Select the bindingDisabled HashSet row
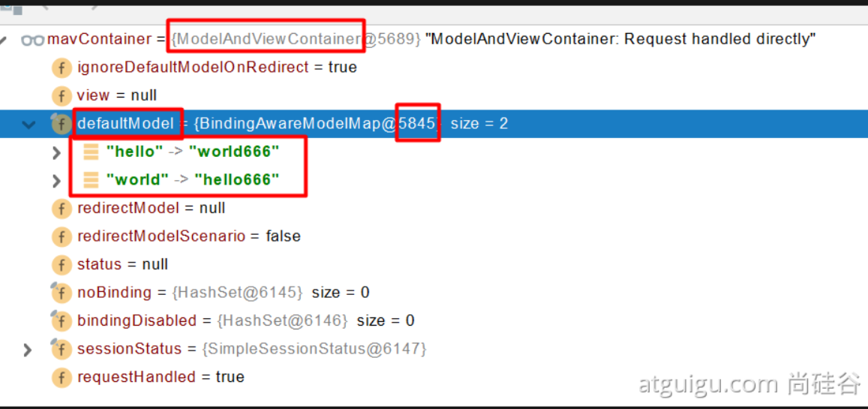Screen dimensions: 868x409 434,320
